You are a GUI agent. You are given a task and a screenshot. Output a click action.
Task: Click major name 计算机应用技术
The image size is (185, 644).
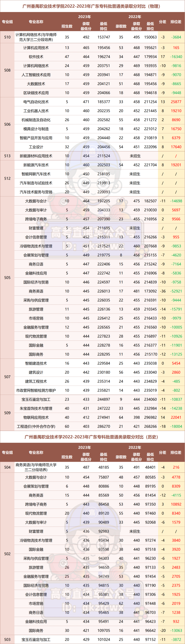coord(36,48)
